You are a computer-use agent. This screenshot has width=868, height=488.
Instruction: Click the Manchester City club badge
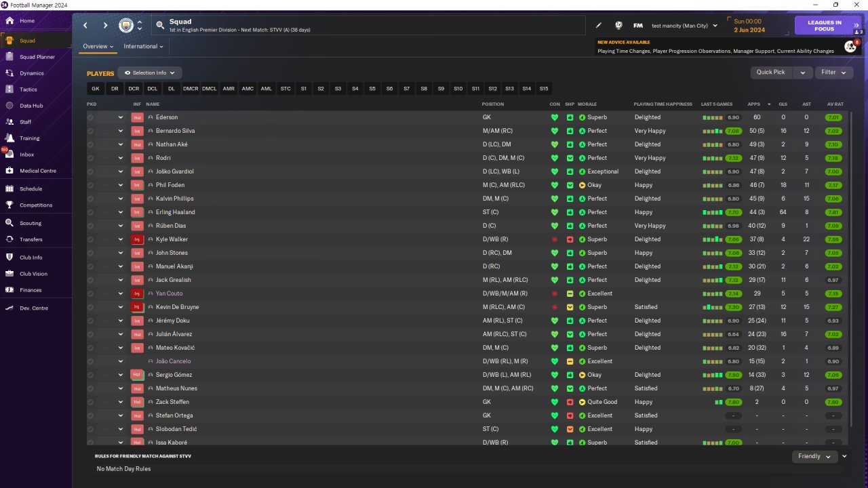[x=126, y=26]
